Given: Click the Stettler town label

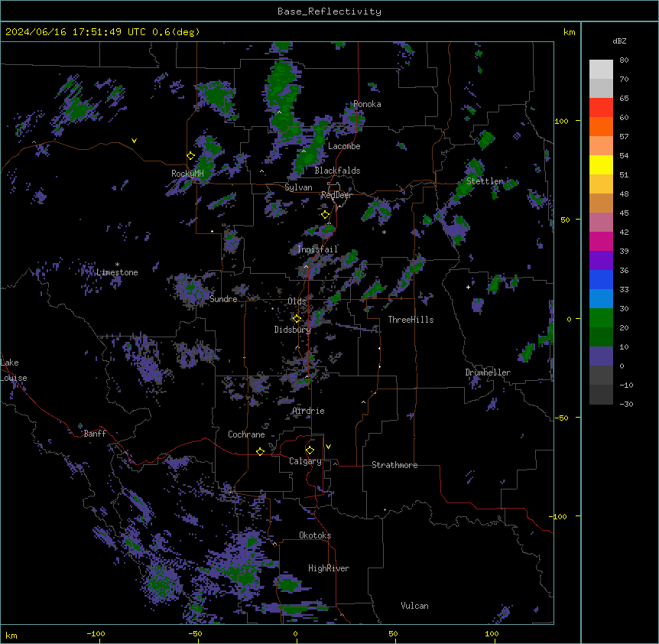Looking at the screenshot, I should (485, 181).
